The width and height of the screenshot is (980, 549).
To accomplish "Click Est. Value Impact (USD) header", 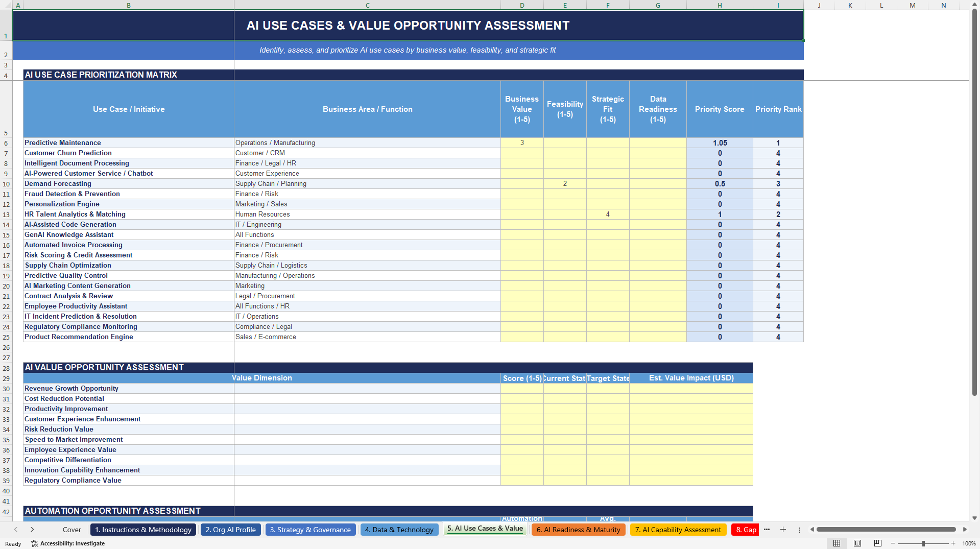I will (x=691, y=378).
